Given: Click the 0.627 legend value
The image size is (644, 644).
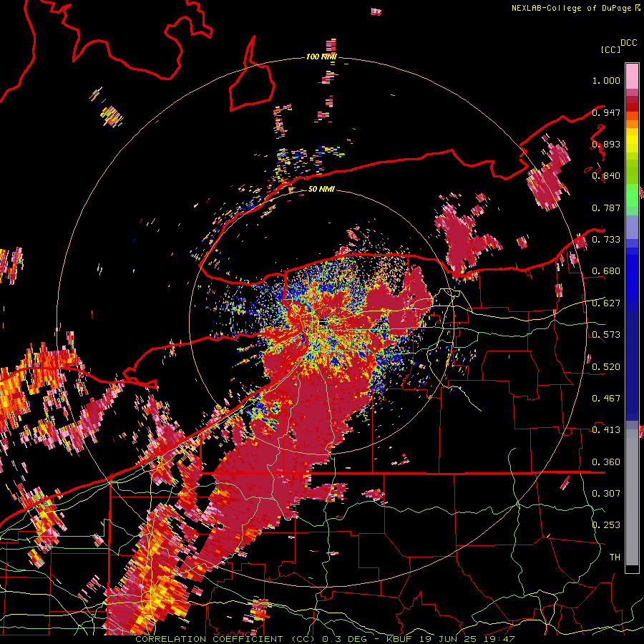Looking at the screenshot, I should [x=606, y=303].
